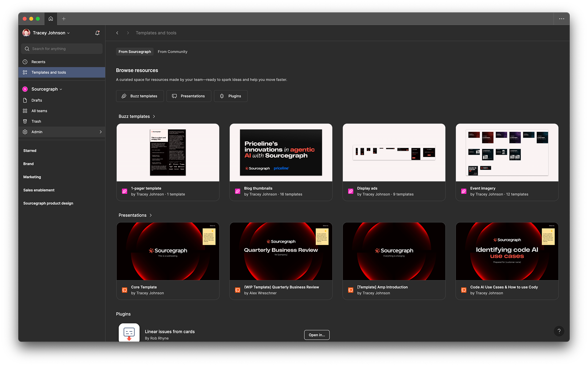
Task: Click Buzz icon on Display ads card
Action: 351,191
